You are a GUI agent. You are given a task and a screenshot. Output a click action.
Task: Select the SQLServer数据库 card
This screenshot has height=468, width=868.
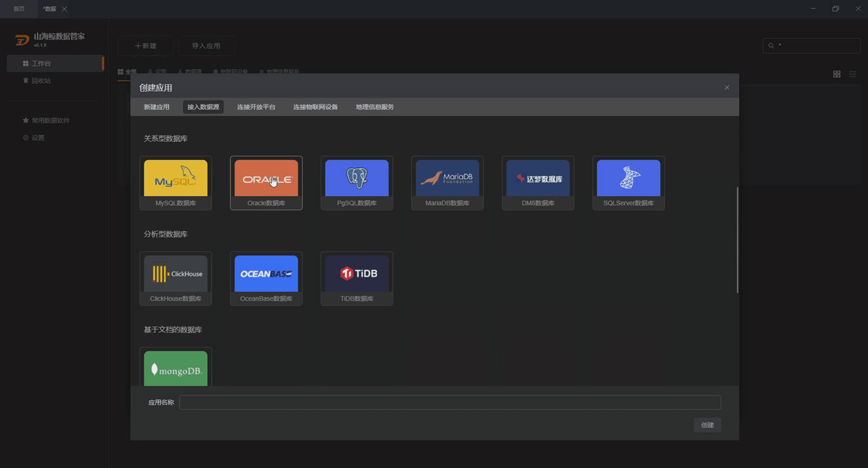click(x=629, y=183)
